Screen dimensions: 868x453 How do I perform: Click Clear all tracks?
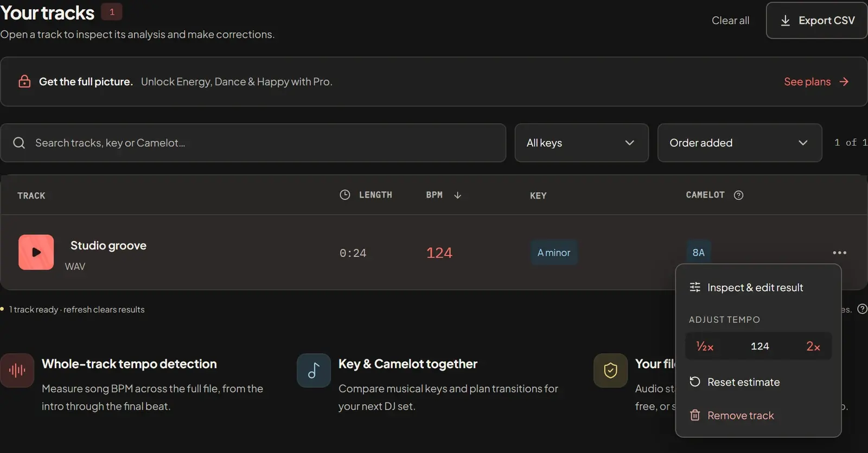pyautogui.click(x=730, y=21)
